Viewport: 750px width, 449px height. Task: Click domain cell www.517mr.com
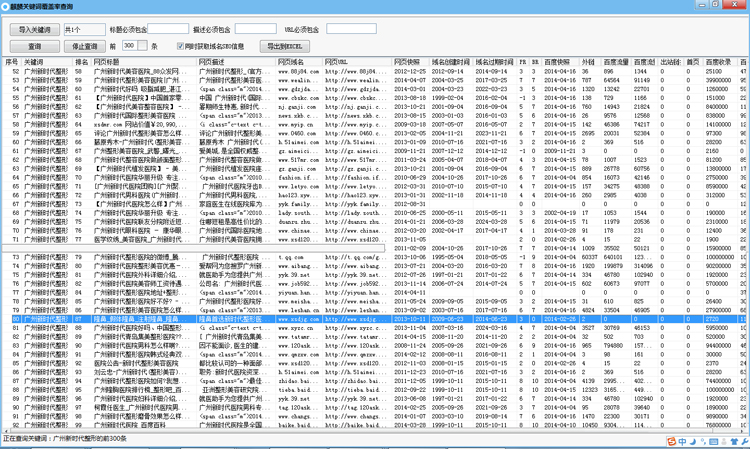298,160
